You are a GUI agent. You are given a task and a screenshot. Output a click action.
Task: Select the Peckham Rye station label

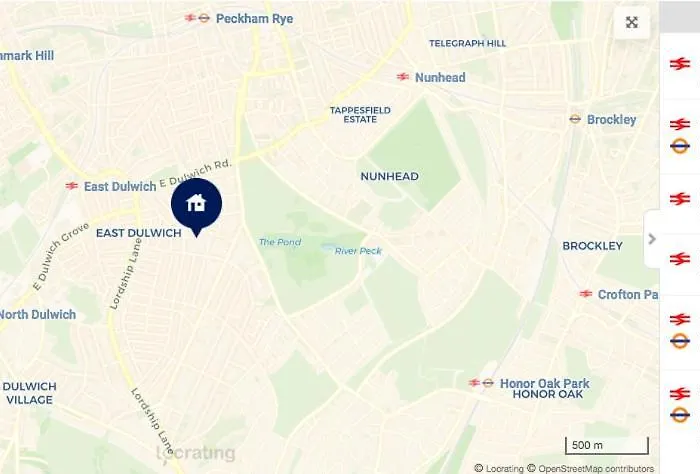point(254,19)
